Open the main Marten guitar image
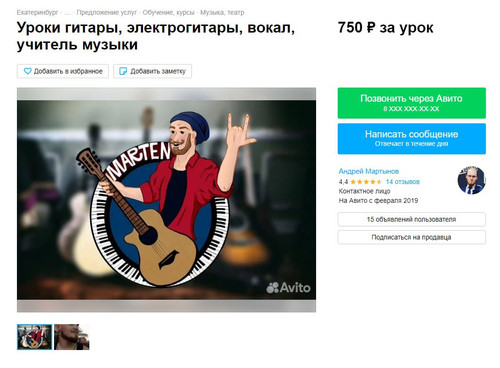 click(166, 200)
